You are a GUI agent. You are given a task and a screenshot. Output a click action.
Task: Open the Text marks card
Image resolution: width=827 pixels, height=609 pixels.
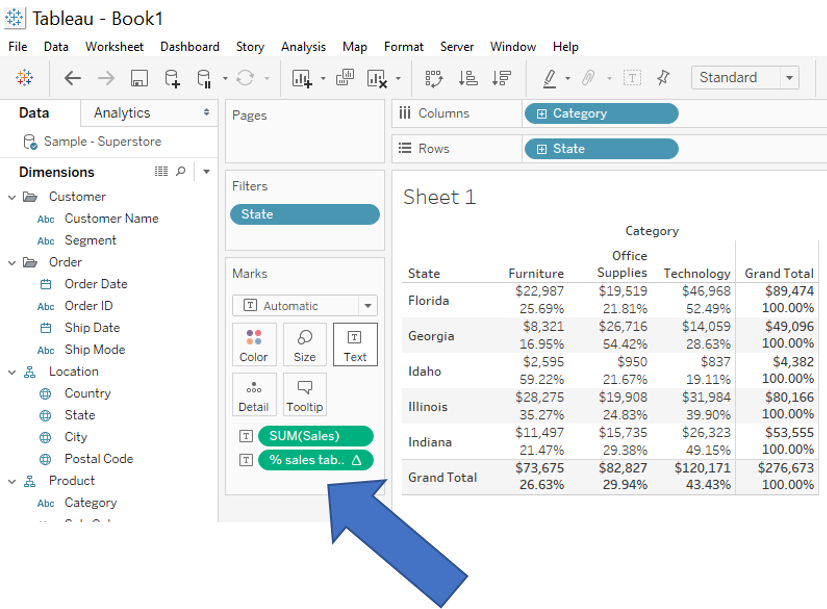point(355,345)
